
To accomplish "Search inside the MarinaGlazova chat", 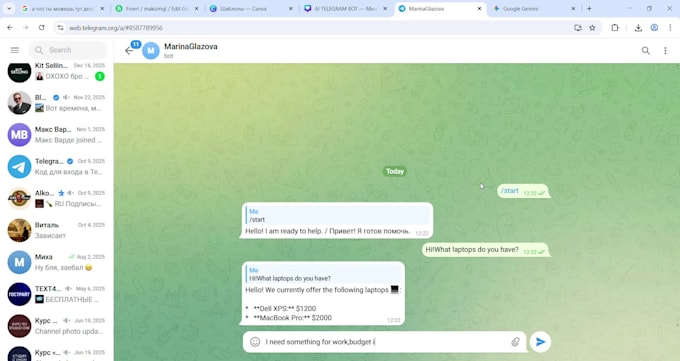I will tap(646, 51).
